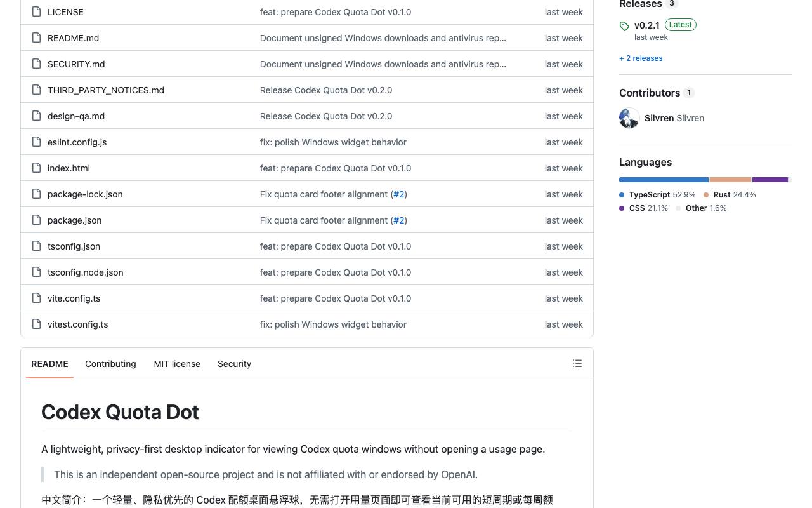Image resolution: width=812 pixels, height=508 pixels.
Task: Click the contributors count badge '1'
Action: click(689, 93)
